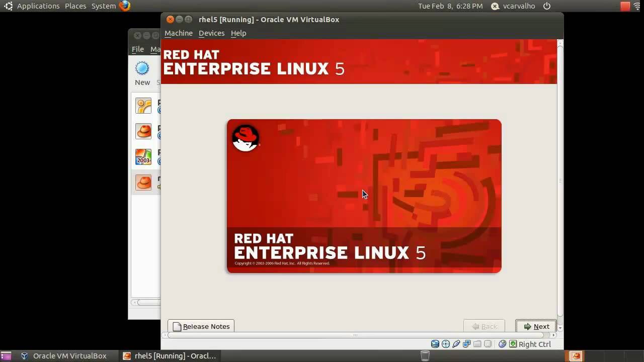Open the wireless network indicator

pyautogui.click(x=638, y=6)
